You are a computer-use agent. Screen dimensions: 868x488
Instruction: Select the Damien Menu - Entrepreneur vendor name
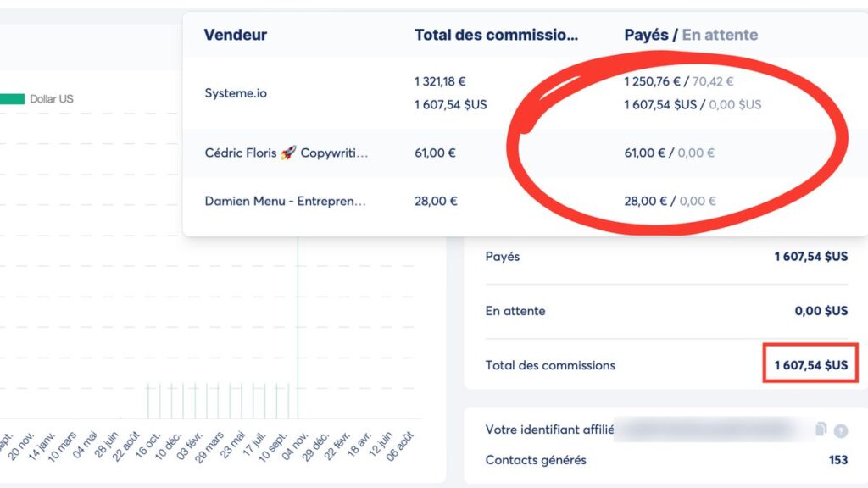(286, 201)
